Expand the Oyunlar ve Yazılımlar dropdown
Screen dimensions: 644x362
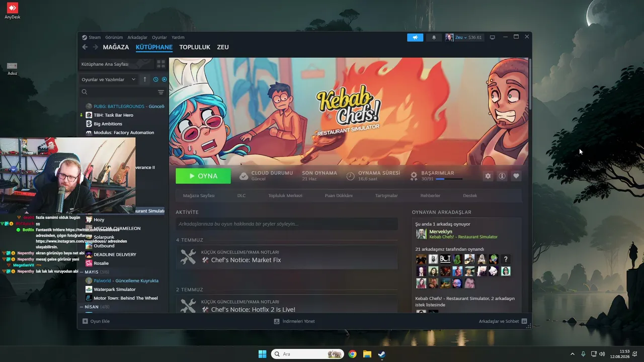coord(109,79)
